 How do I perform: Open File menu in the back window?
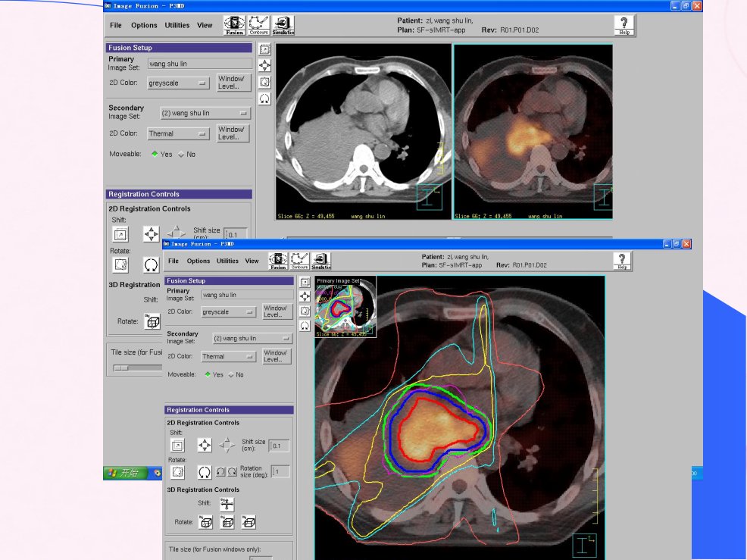click(x=116, y=25)
